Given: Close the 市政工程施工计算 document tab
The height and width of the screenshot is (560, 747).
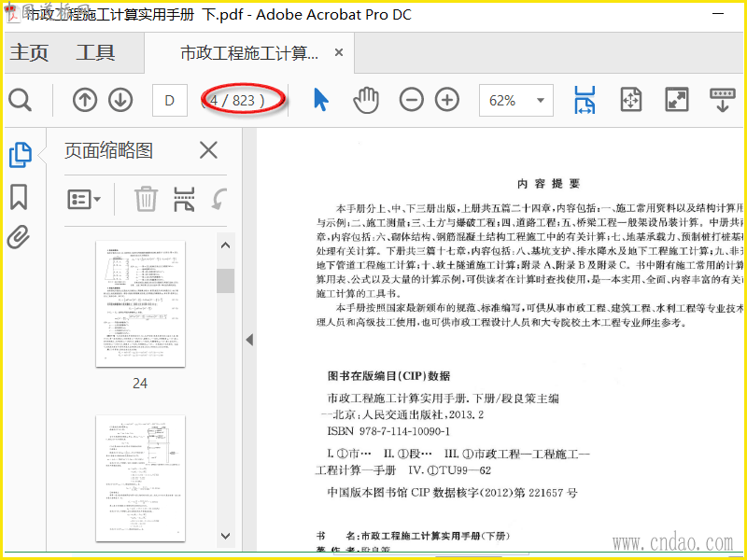Looking at the screenshot, I should (339, 52).
